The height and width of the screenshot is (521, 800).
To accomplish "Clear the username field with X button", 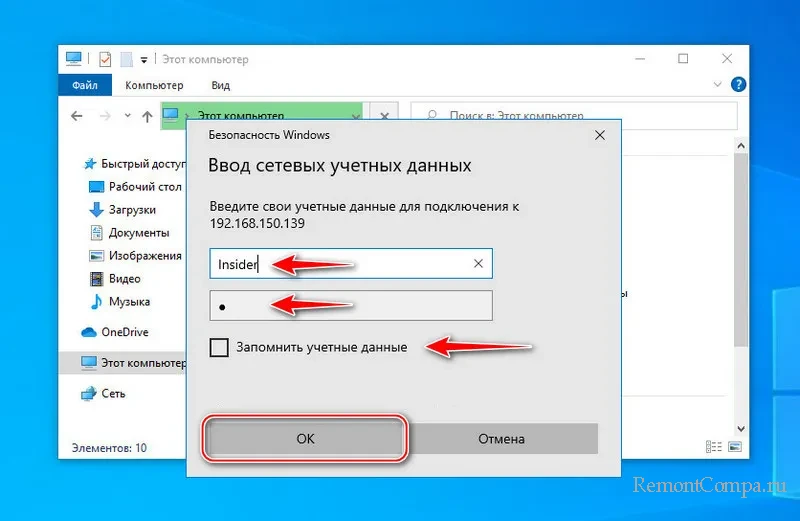I will click(478, 264).
